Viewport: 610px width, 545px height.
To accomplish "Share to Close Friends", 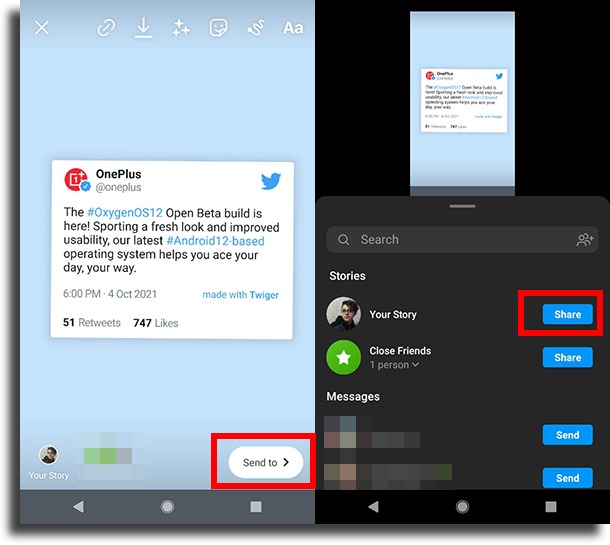I will pyautogui.click(x=568, y=357).
